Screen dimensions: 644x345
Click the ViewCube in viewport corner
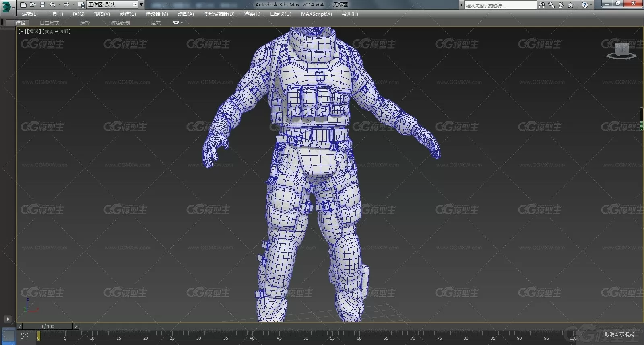(x=621, y=51)
